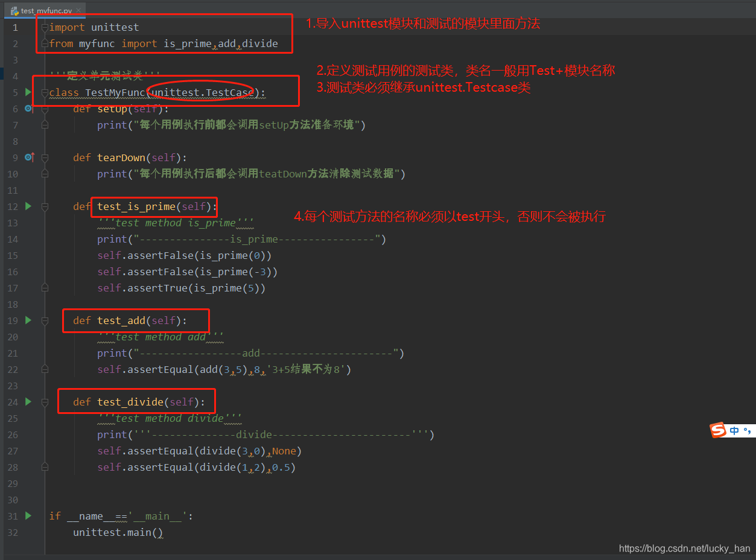Click line number 3 in the gutter
This screenshot has width=756, height=560.
point(15,60)
